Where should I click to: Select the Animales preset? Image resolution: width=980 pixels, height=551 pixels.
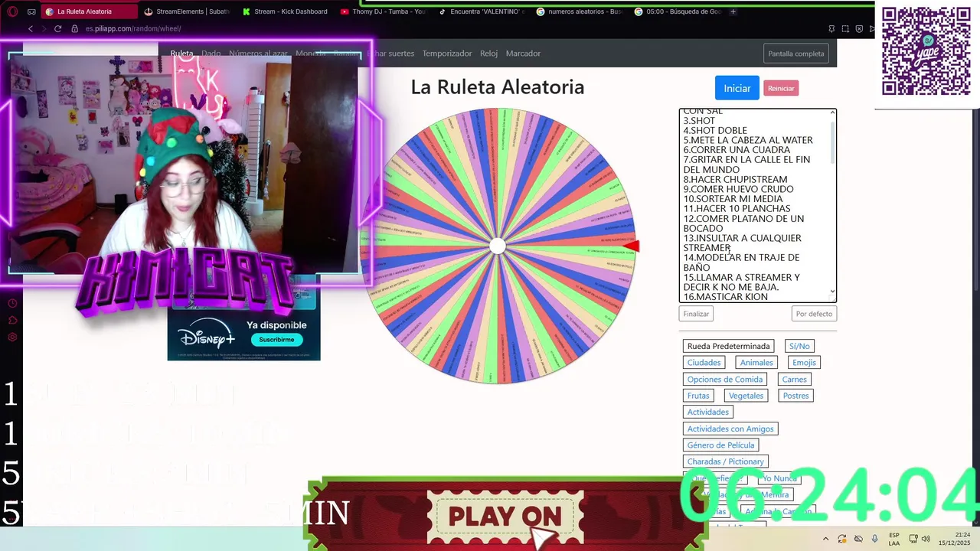coord(756,363)
